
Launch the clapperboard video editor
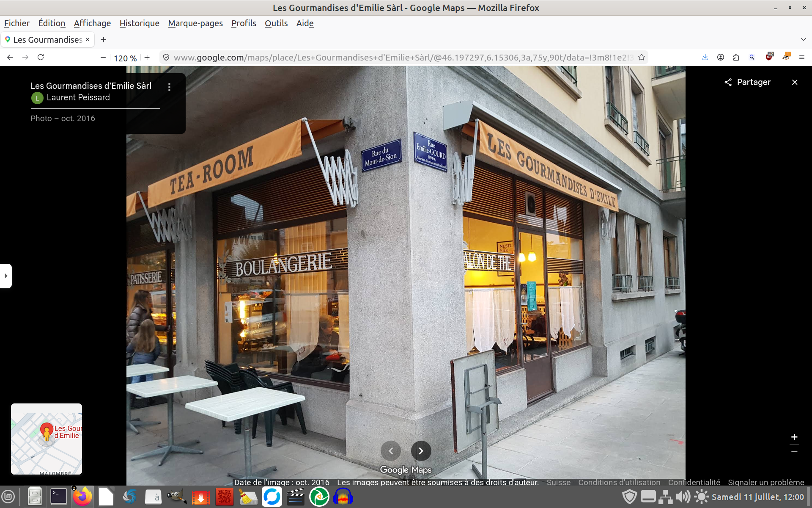[x=295, y=497]
